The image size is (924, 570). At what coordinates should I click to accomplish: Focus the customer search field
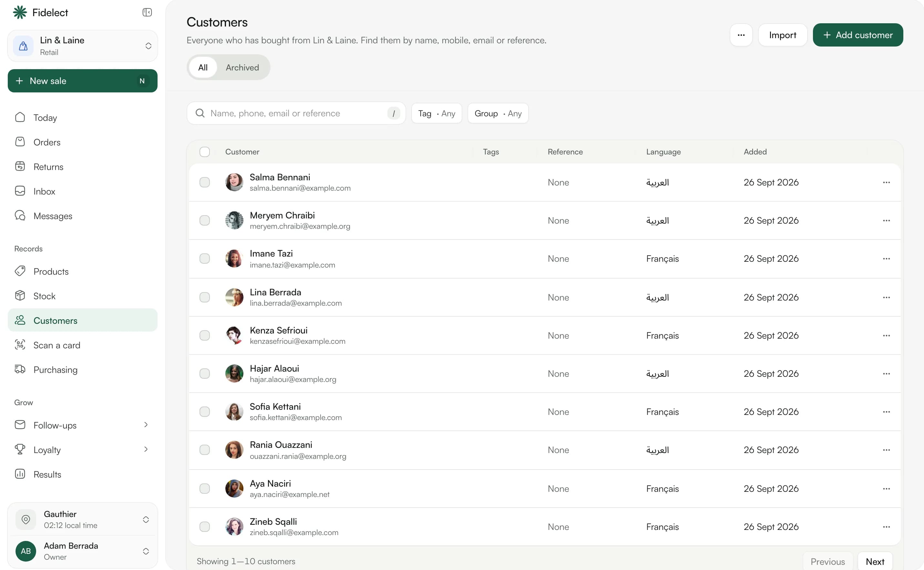(x=296, y=113)
